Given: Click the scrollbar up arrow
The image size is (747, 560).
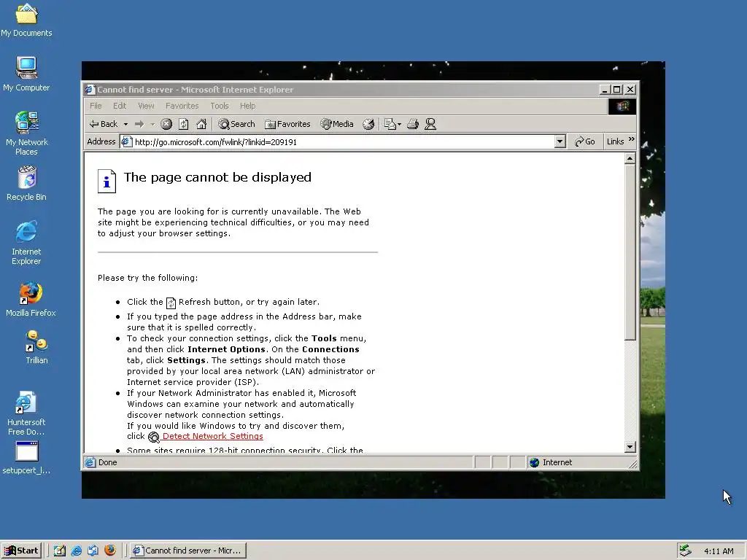Looking at the screenshot, I should [x=630, y=158].
